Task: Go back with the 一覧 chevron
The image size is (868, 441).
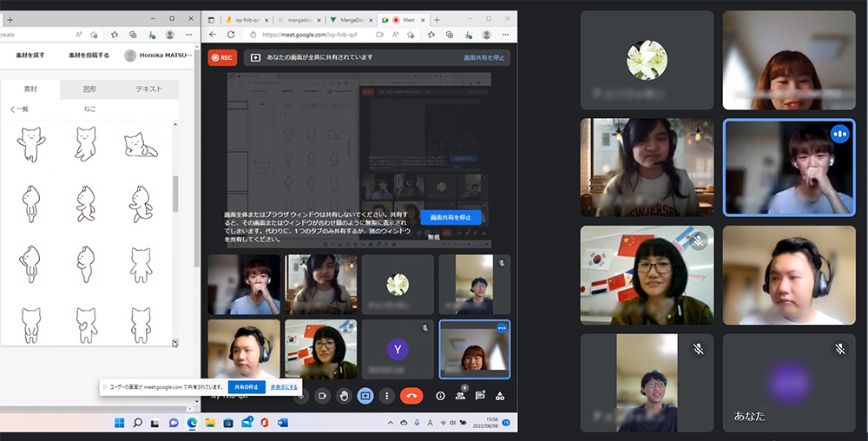Action: coord(19,109)
